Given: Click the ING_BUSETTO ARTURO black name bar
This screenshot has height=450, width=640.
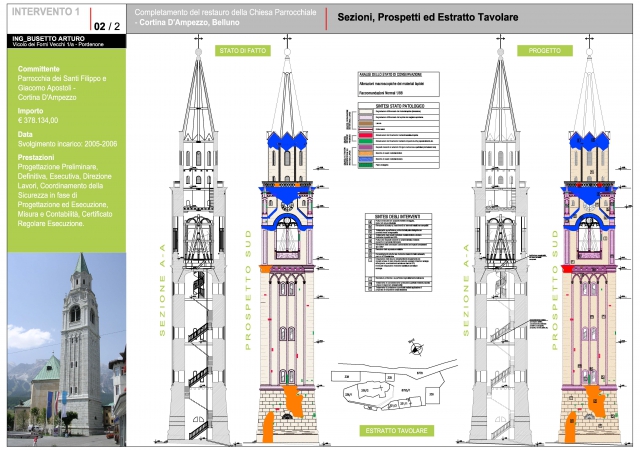Looking at the screenshot, I should (62, 43).
